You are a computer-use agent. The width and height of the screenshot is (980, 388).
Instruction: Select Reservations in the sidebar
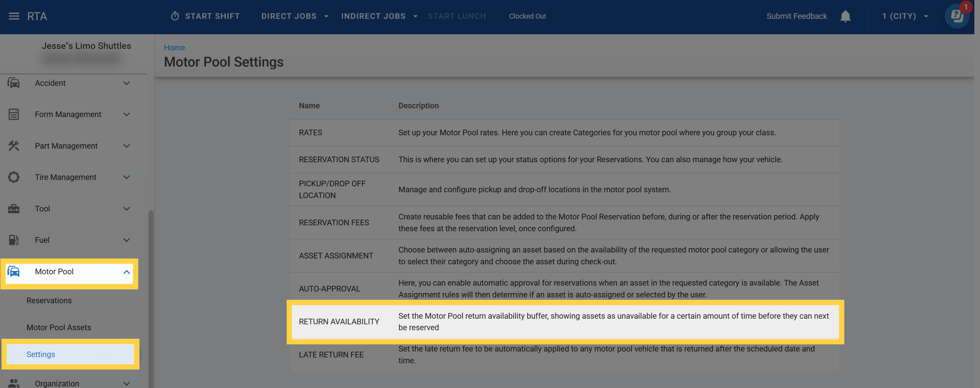click(49, 301)
